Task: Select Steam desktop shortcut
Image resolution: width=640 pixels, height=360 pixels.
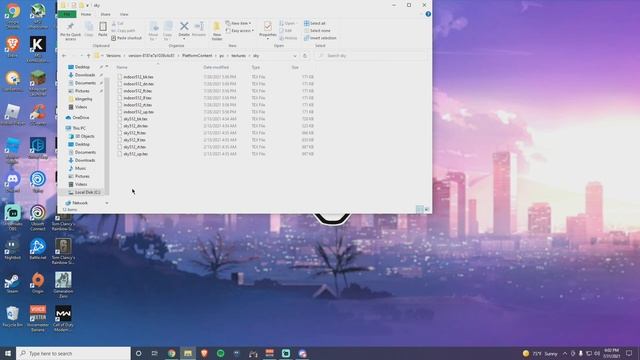Action: click(x=12, y=283)
